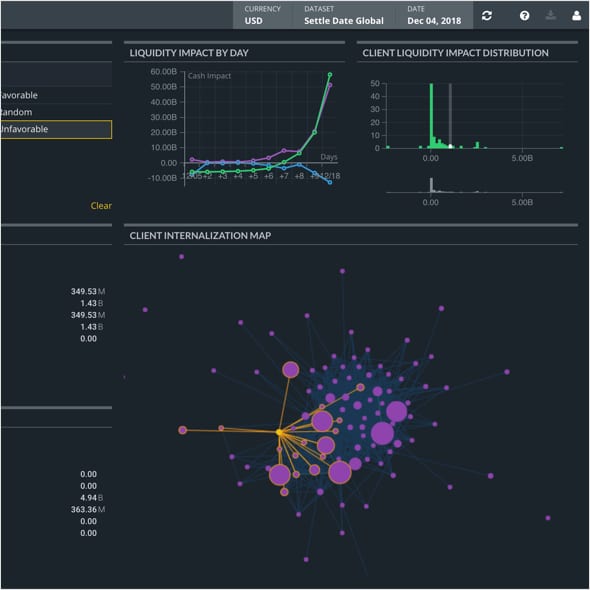
Task: Click the gray vertical marker in histogram
Action: click(450, 116)
